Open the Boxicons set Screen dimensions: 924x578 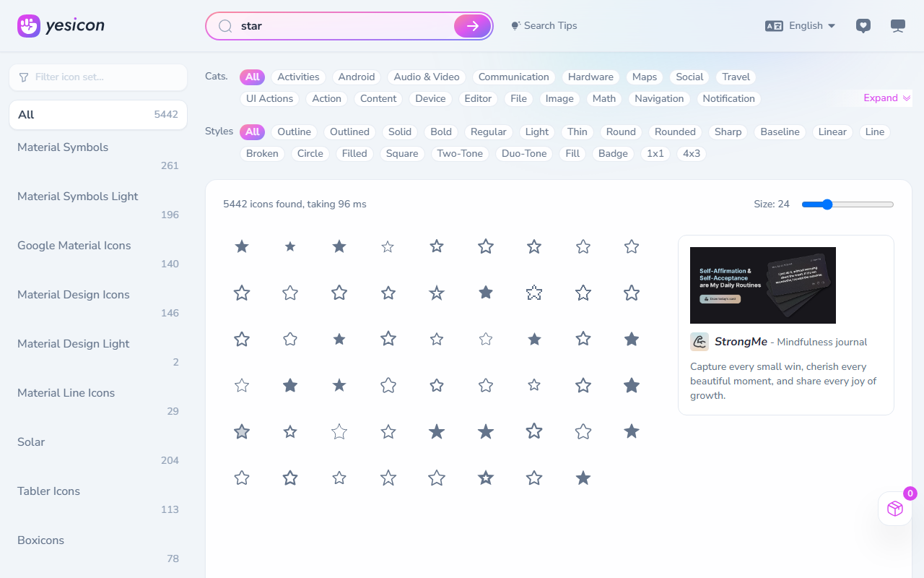click(98, 549)
